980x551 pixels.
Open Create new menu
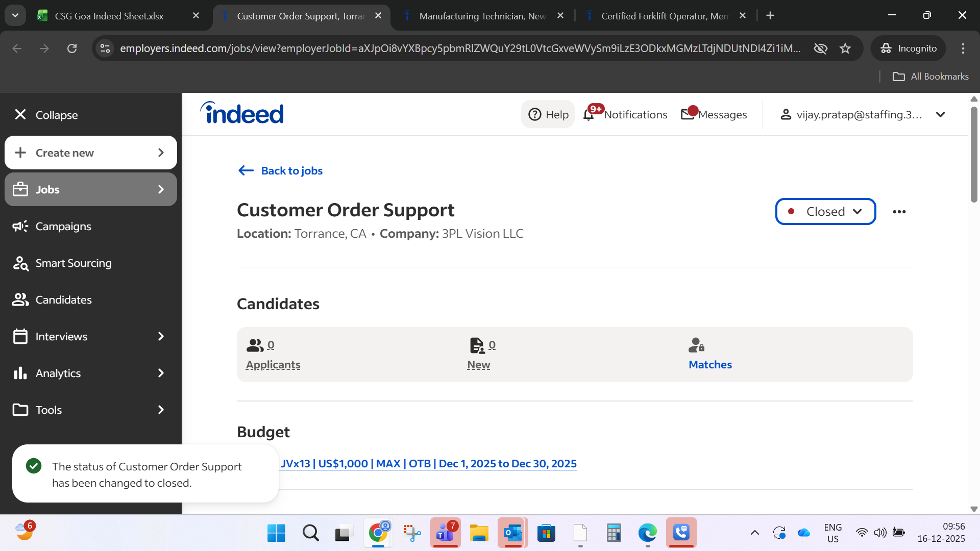tap(91, 153)
